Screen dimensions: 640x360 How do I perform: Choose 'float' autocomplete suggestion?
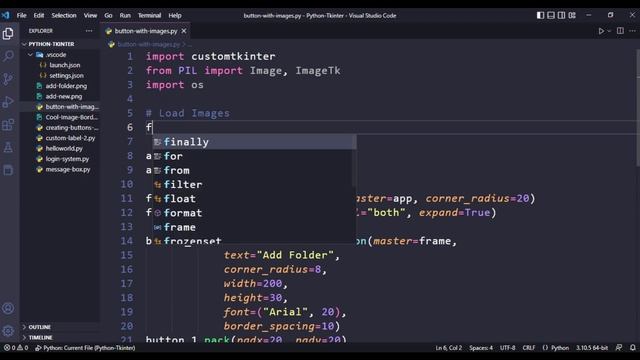254,199
